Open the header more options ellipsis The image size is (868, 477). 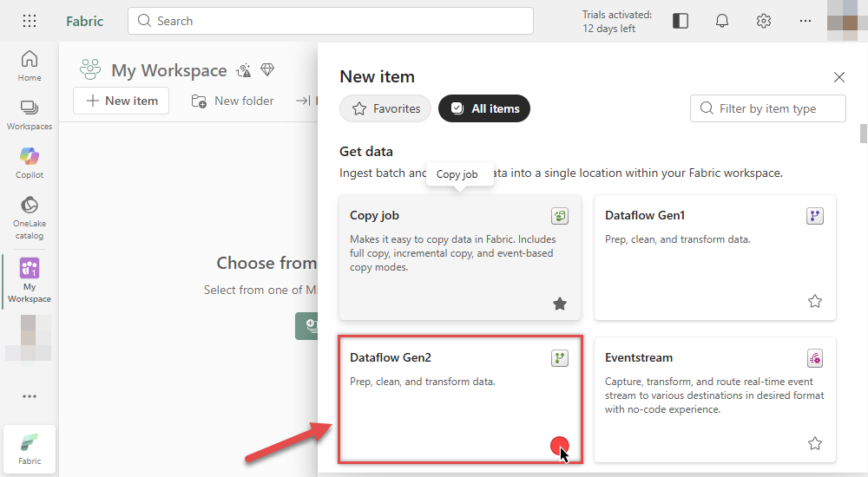806,21
